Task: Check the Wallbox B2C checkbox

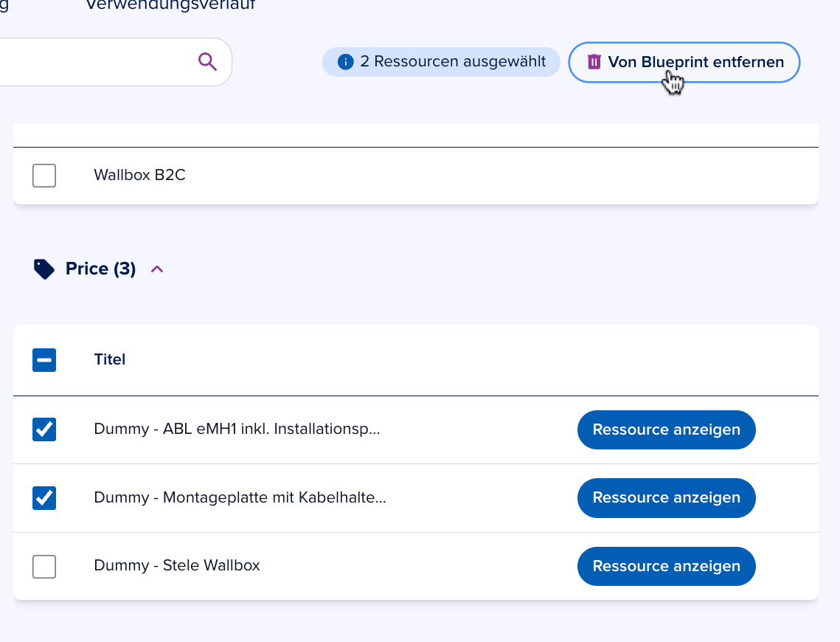Action: pos(44,176)
